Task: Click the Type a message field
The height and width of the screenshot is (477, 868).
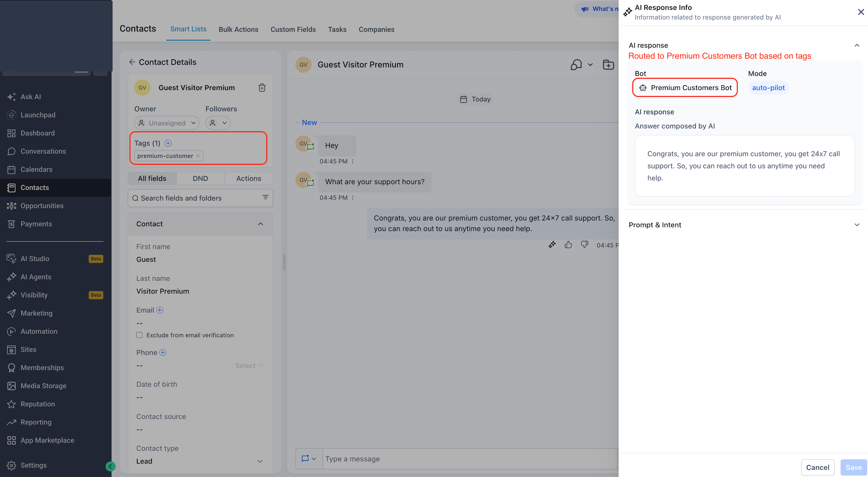Action: pos(470,458)
